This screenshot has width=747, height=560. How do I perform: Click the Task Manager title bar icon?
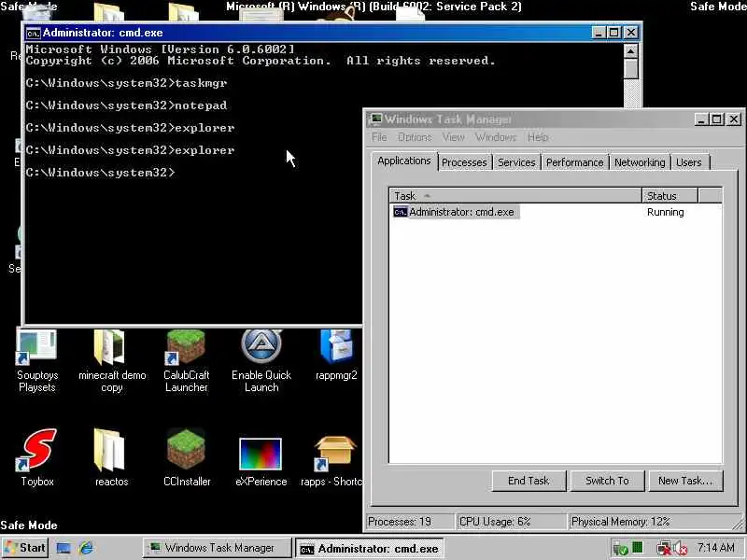[x=376, y=119]
